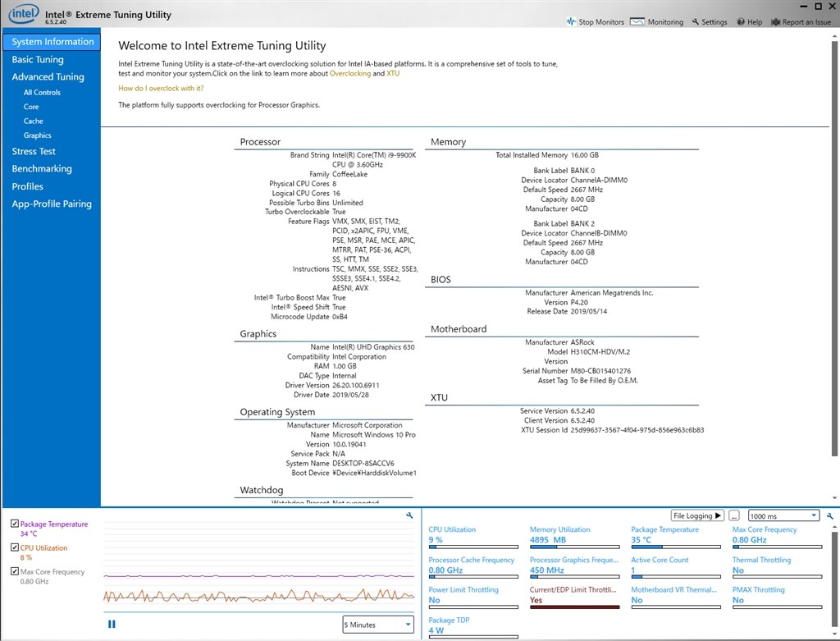Click the Power Limit Throttling tile

(x=473, y=598)
